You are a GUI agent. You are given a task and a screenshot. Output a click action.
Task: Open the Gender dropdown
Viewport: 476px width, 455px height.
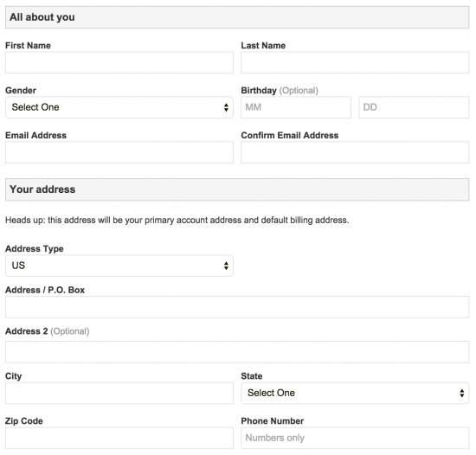click(x=119, y=107)
